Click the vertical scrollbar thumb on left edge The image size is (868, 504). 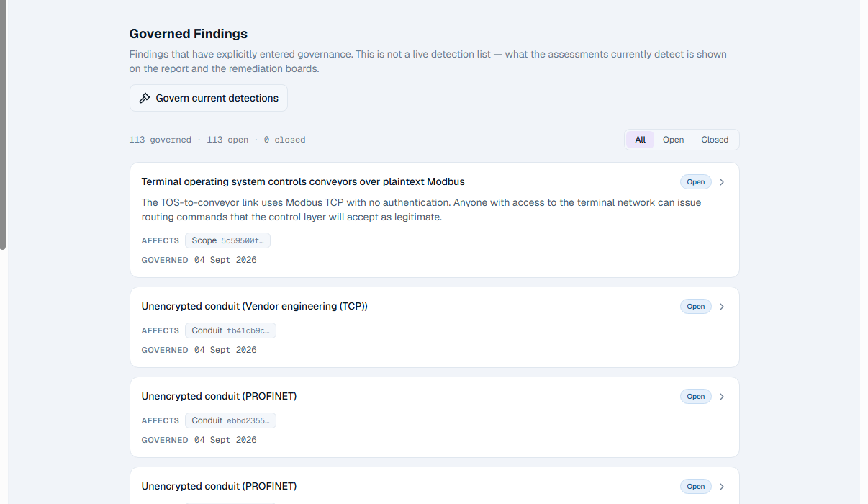[x=3, y=125]
